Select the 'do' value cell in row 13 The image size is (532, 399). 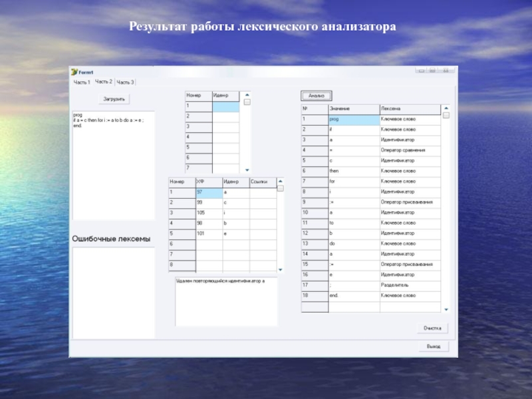pyautogui.click(x=354, y=244)
